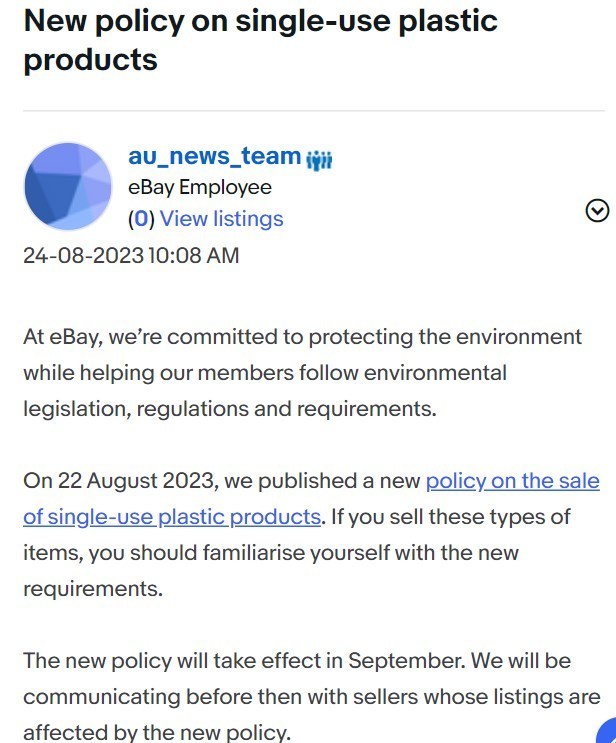Click the text "On 22 August 2023"
The height and width of the screenshot is (743, 616).
[121, 480]
